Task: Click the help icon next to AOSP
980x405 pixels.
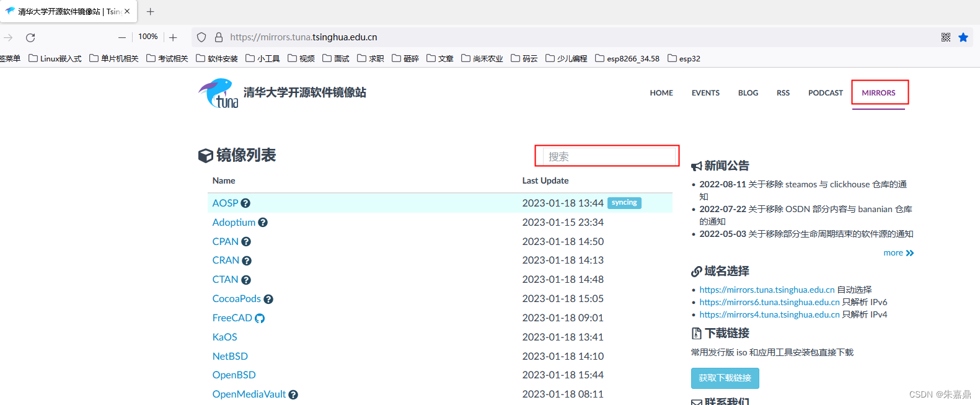Action: click(245, 203)
